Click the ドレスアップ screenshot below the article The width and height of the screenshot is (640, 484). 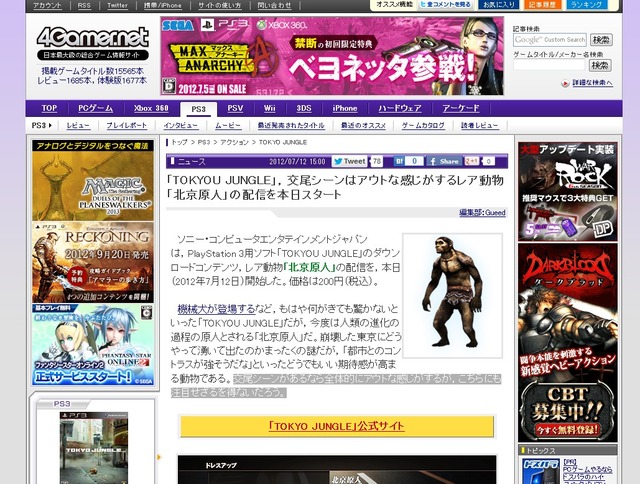pyautogui.click(x=337, y=469)
